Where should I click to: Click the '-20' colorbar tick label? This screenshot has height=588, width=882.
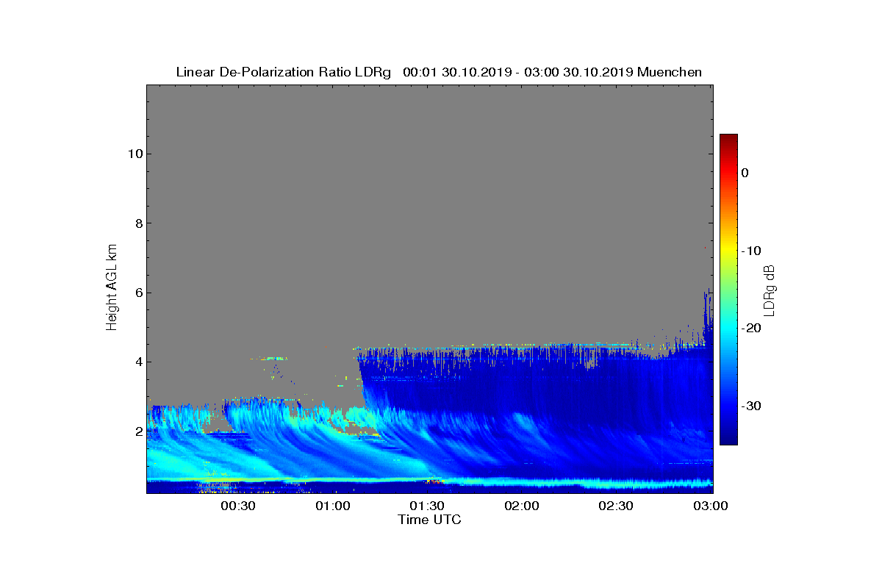coord(750,329)
